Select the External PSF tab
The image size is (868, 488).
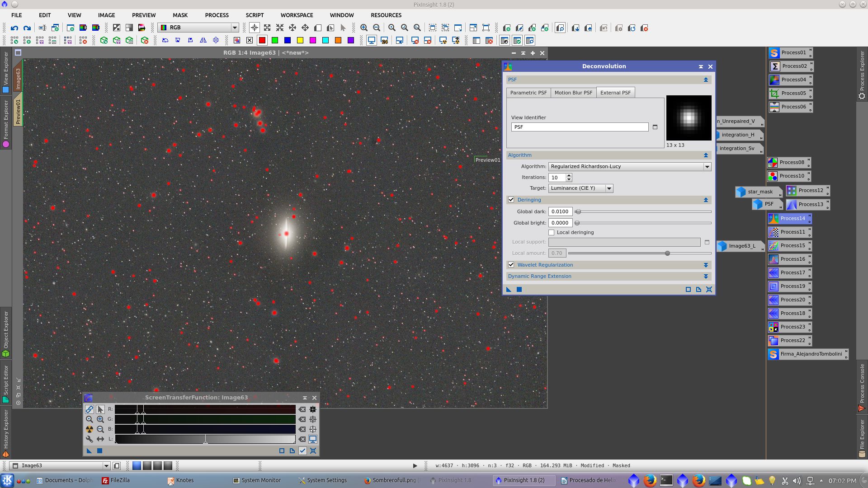pyautogui.click(x=615, y=93)
